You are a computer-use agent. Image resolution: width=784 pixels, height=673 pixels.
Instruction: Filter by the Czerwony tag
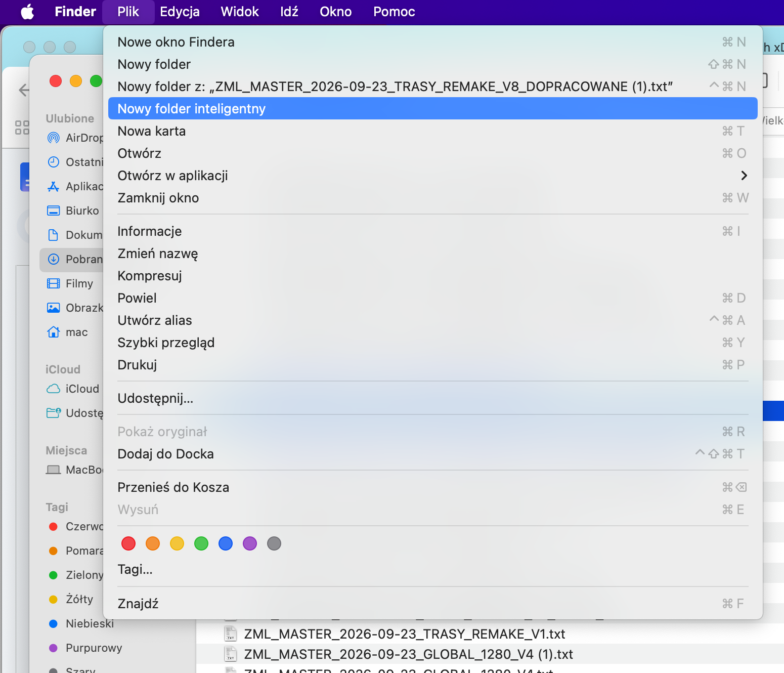[71, 526]
